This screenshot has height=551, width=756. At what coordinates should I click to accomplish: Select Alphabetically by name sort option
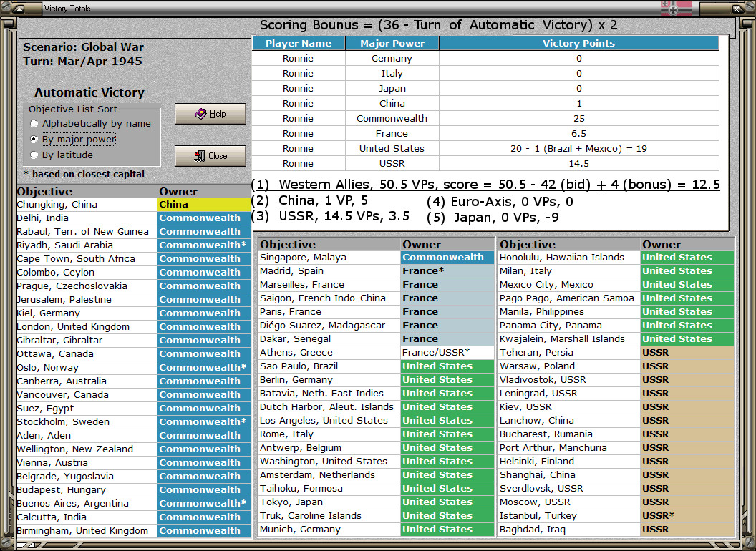coord(90,123)
